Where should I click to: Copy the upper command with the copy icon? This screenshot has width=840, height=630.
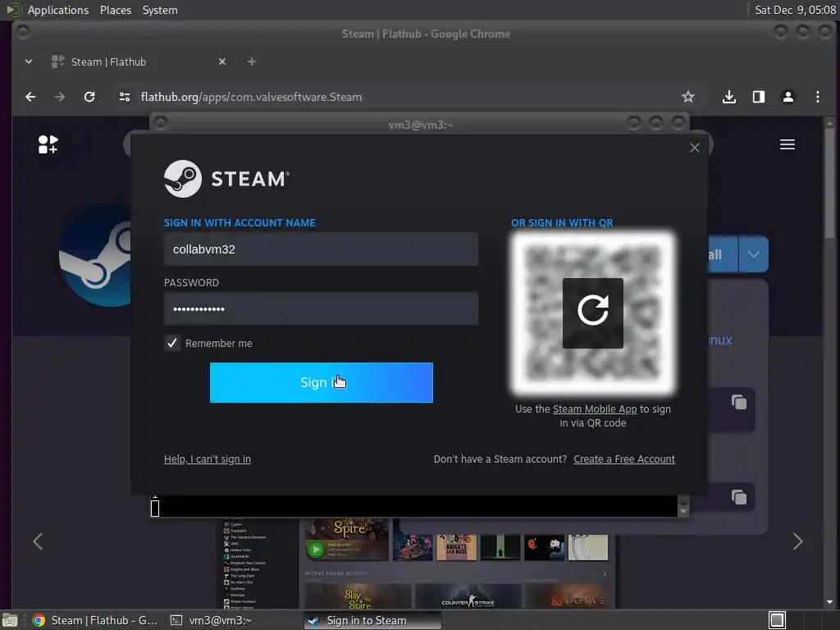739,402
